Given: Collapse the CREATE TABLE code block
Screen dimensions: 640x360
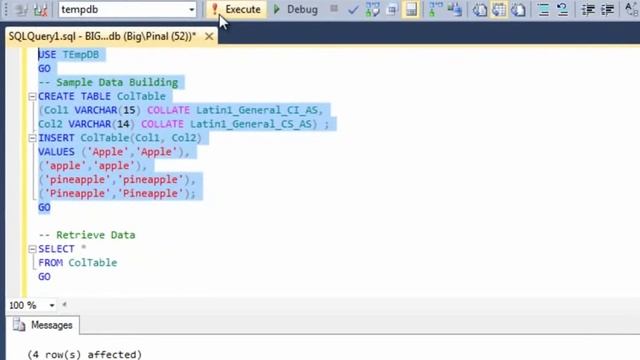Looking at the screenshot, I should (x=32, y=97).
